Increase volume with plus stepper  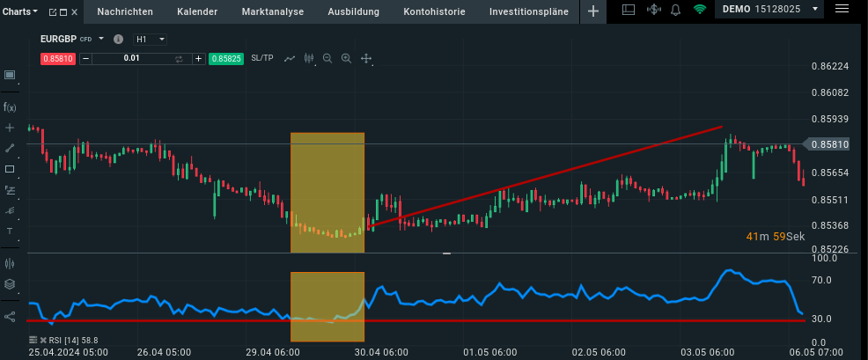[199, 59]
